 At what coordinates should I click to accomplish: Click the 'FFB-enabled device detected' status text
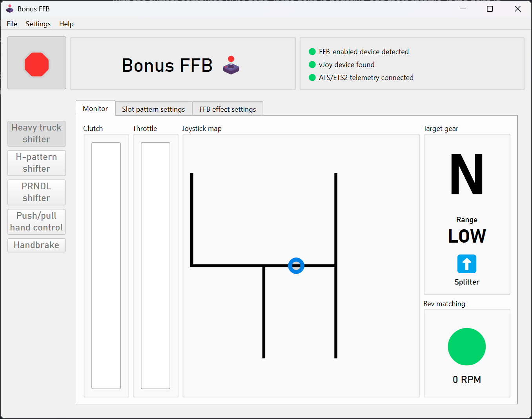(x=364, y=52)
